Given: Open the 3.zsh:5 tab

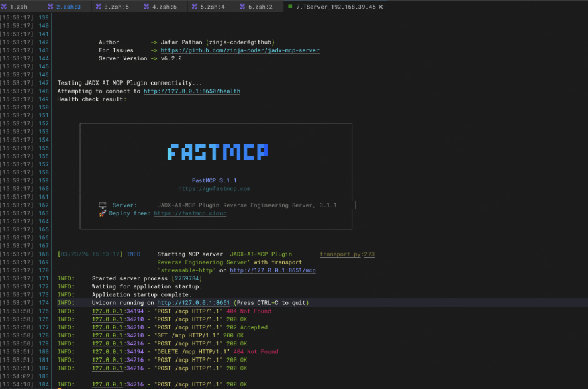Looking at the screenshot, I should coord(116,7).
